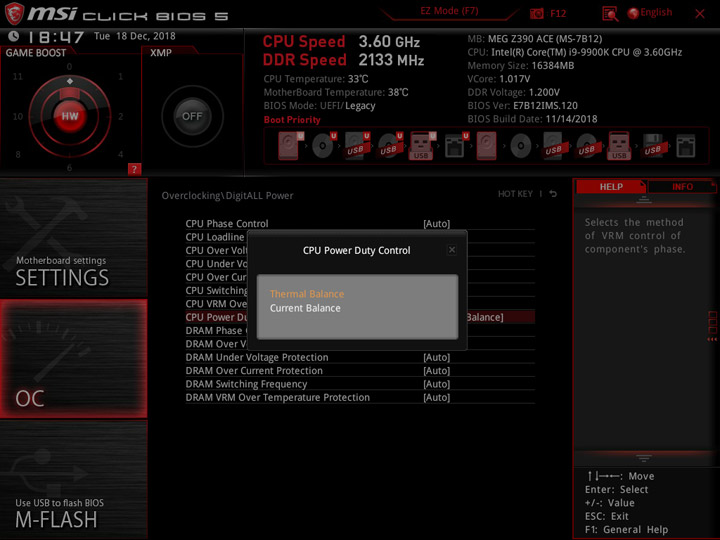This screenshot has width=720, height=540.
Task: Click the Boot Priority label
Action: [x=292, y=120]
